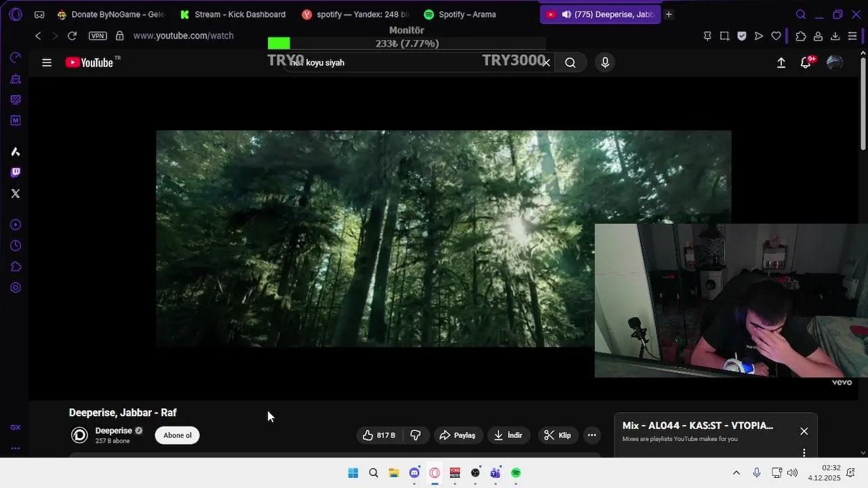
Task: Open the YouTube hamburger guide menu
Action: pyautogui.click(x=47, y=62)
